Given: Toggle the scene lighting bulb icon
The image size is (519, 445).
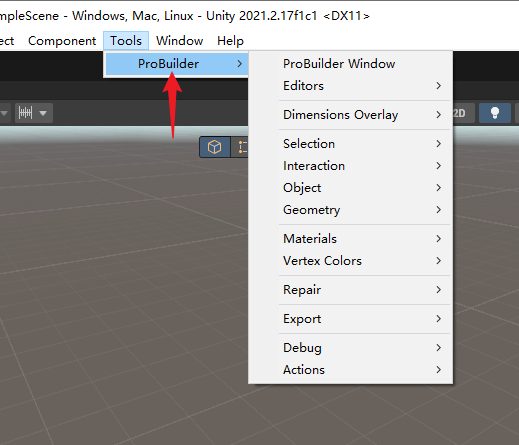Looking at the screenshot, I should coord(495,113).
